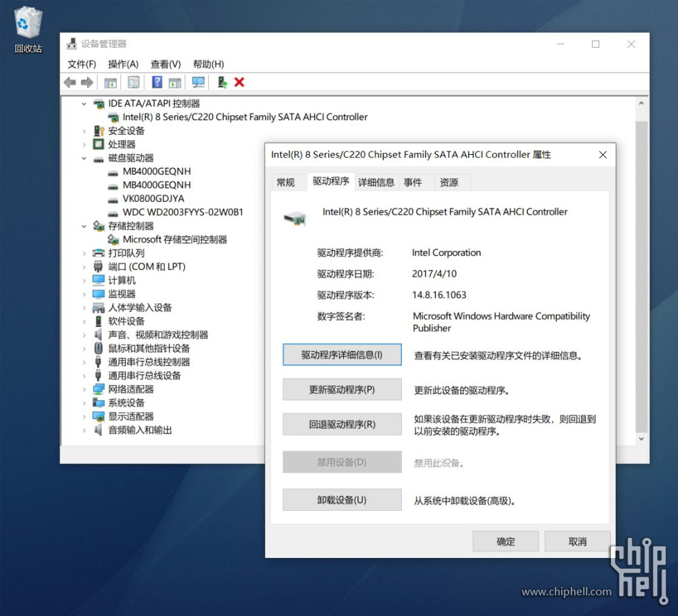Expand the 通用串行总线设备 node

84,375
